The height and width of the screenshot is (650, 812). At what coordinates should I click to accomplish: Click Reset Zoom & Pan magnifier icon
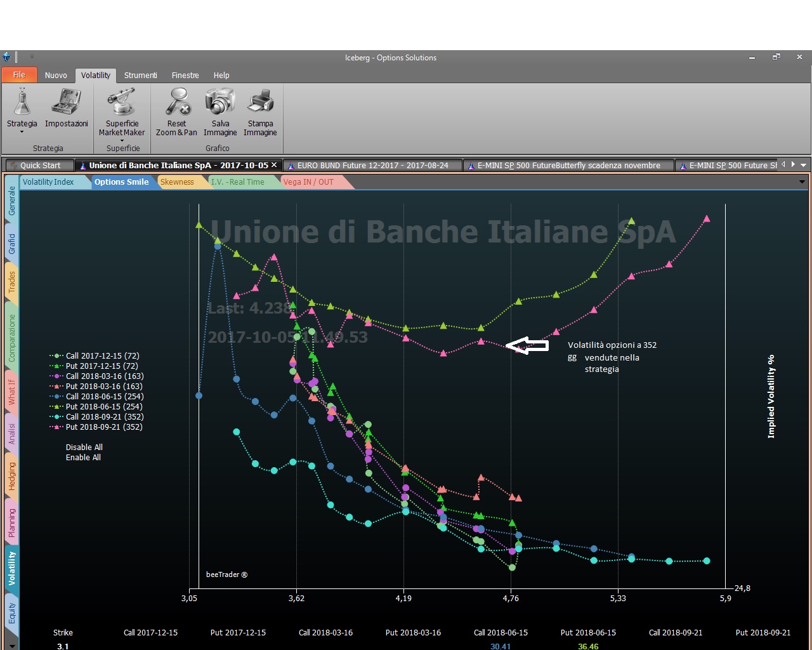(x=177, y=102)
